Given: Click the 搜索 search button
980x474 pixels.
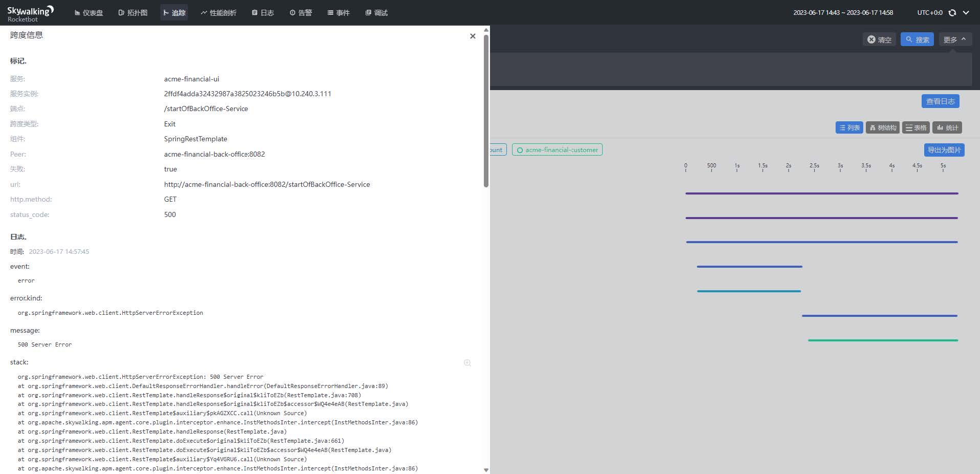Looking at the screenshot, I should point(917,39).
